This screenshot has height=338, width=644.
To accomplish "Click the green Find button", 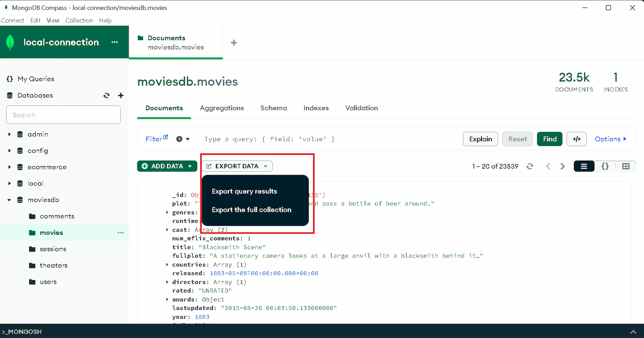I will click(549, 139).
